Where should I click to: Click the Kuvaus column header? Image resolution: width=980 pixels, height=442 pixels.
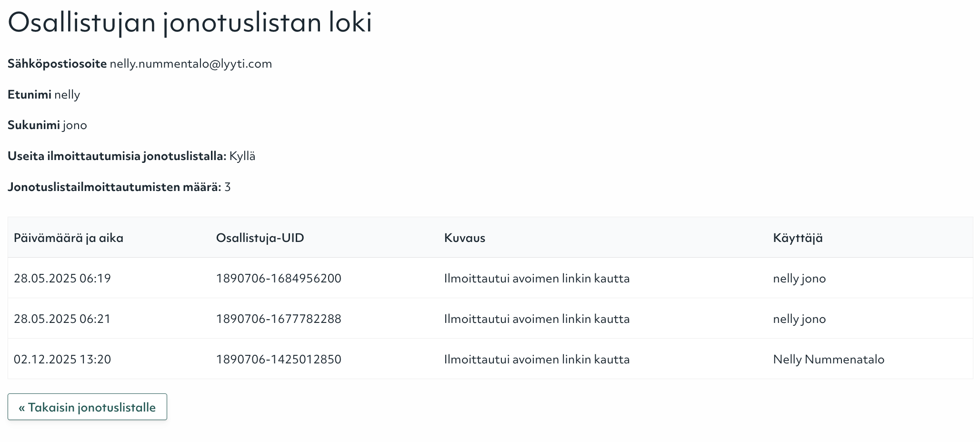coord(465,238)
